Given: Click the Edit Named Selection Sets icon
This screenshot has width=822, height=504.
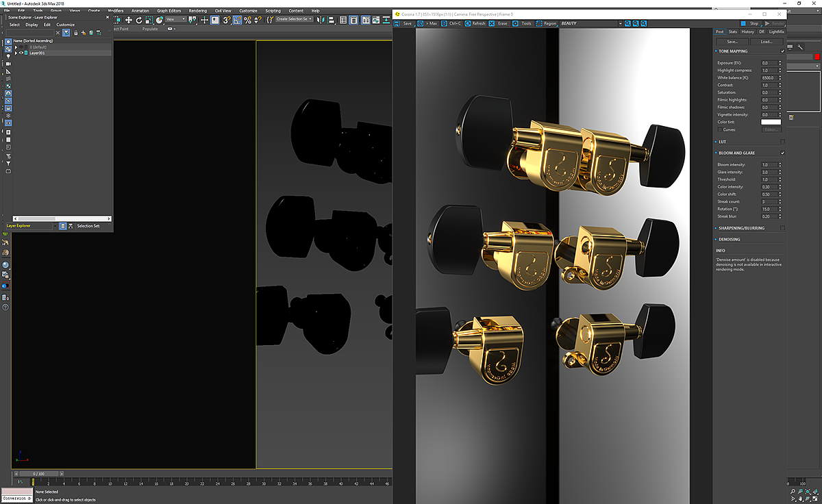Looking at the screenshot, I should [269, 20].
